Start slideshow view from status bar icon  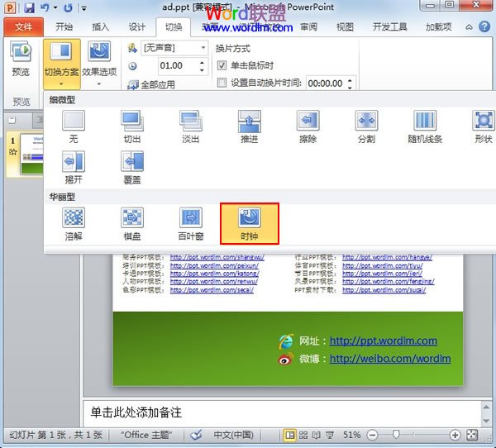click(x=330, y=436)
